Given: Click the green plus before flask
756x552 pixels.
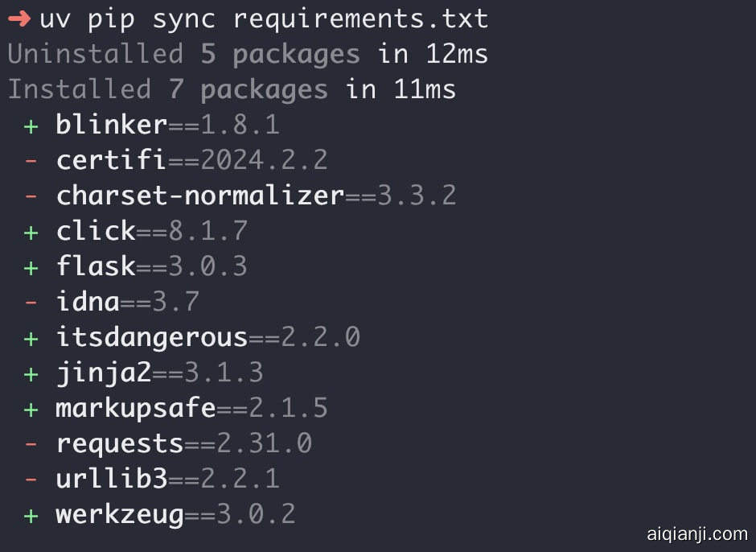Looking at the screenshot, I should 31,266.
